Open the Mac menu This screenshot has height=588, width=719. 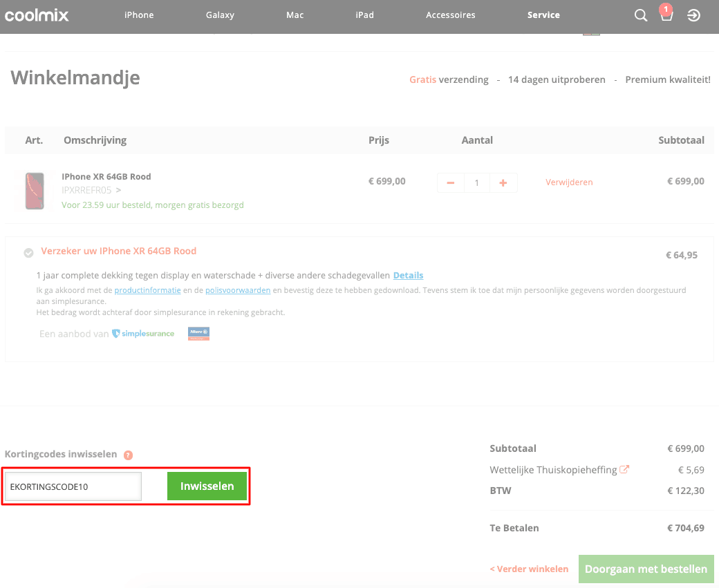coord(295,15)
